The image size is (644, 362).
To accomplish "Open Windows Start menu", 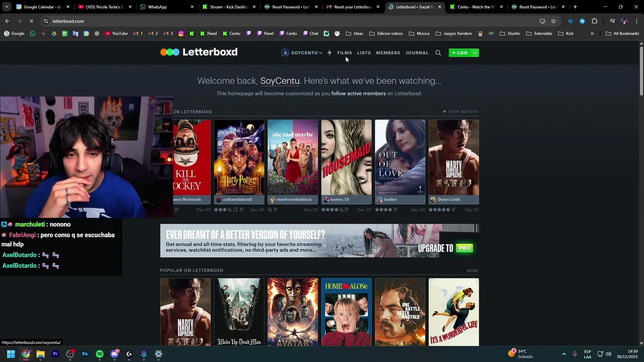I will (11, 354).
